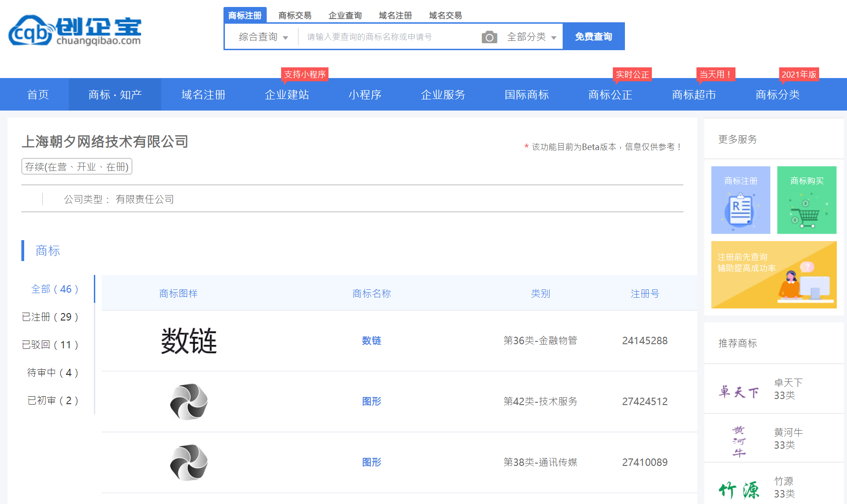The width and height of the screenshot is (847, 504).
Task: Open trademark image for registration 27424512
Action: (189, 402)
